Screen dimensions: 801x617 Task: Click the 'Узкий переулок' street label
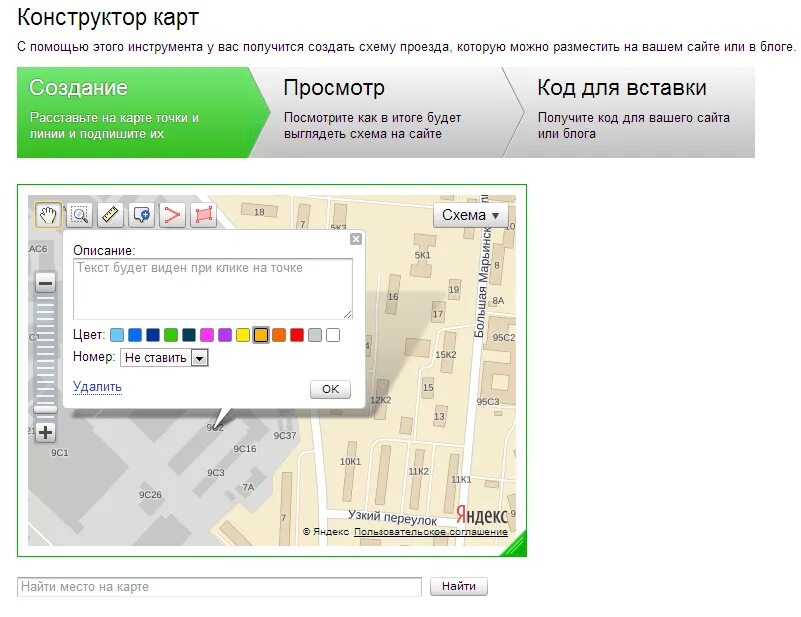tap(392, 517)
